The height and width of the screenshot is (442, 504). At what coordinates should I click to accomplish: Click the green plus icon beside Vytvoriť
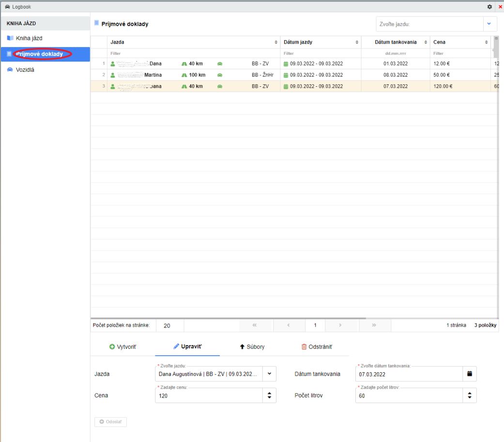coord(112,347)
